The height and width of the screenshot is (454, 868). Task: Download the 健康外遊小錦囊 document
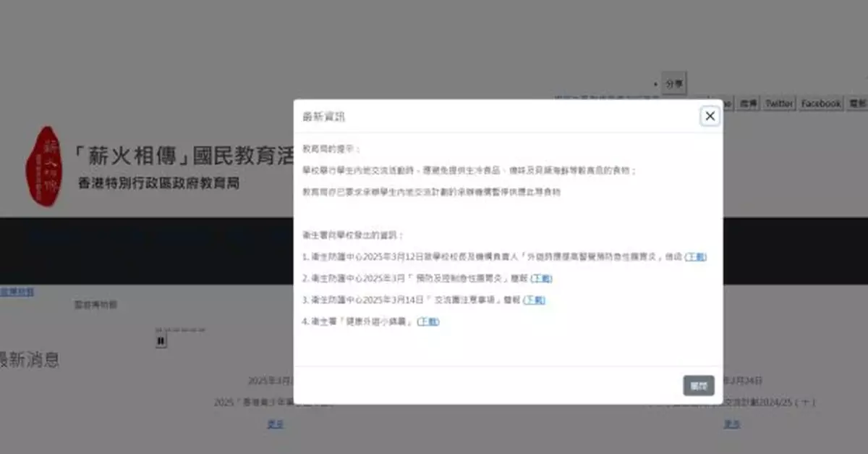click(x=430, y=321)
